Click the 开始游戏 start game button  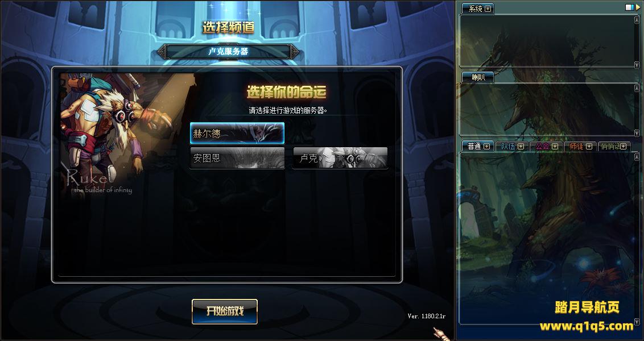[x=225, y=311]
